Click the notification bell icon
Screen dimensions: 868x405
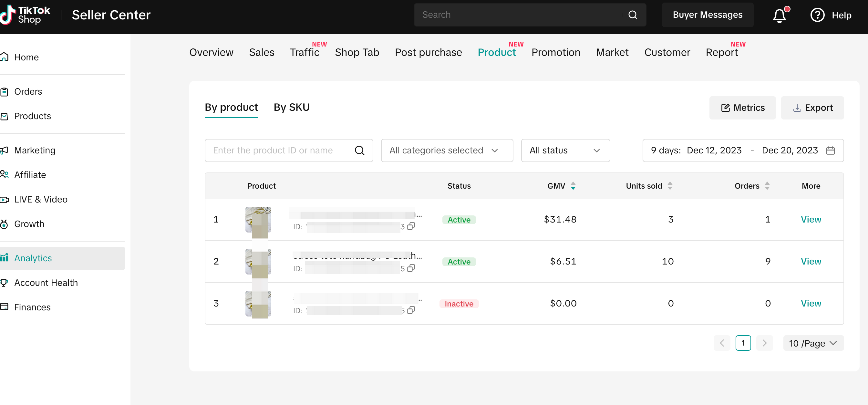coord(779,16)
